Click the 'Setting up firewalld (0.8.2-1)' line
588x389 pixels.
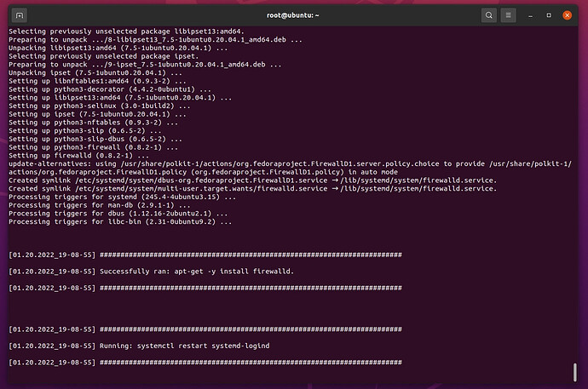[x=78, y=156]
